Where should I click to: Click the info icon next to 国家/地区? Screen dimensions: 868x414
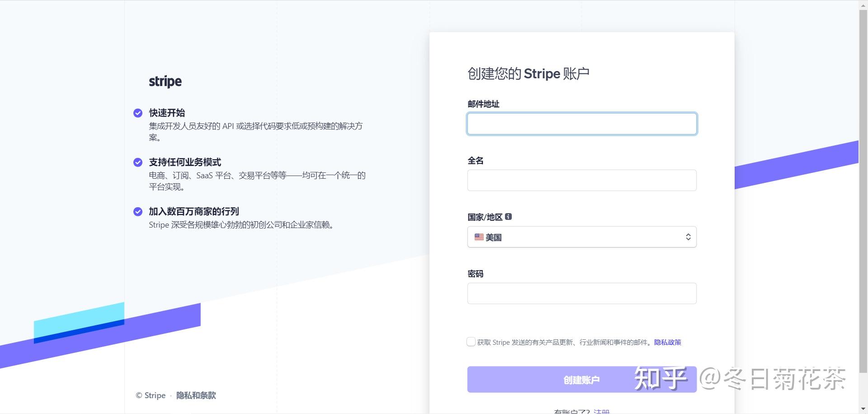point(509,216)
